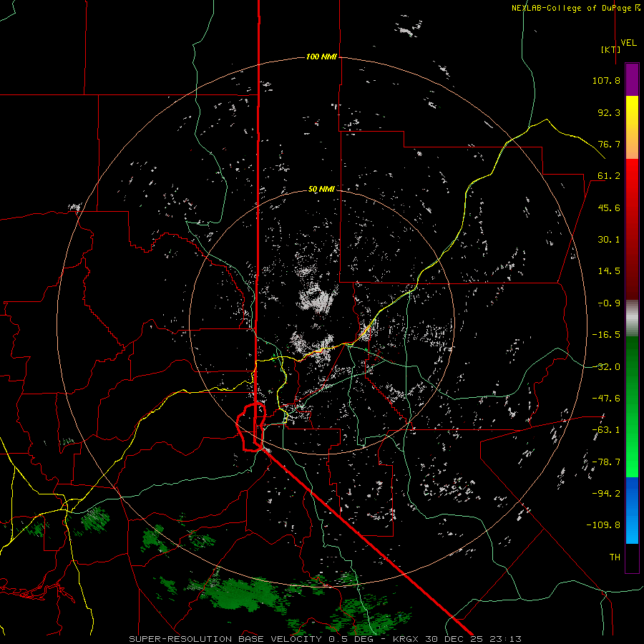This screenshot has width=644, height=644.
Task: Pick the purple top segment of color bar
Action: tap(632, 79)
